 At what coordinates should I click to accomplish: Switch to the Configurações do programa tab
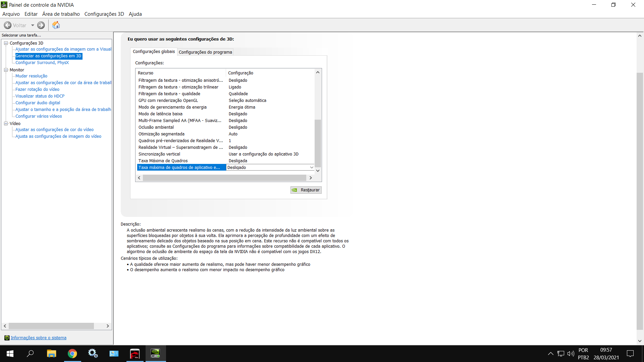(x=205, y=52)
